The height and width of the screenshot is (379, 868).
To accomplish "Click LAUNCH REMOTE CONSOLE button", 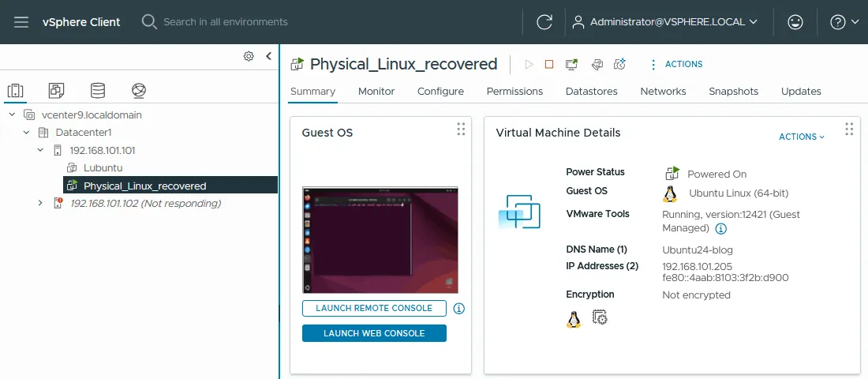I will point(374,308).
